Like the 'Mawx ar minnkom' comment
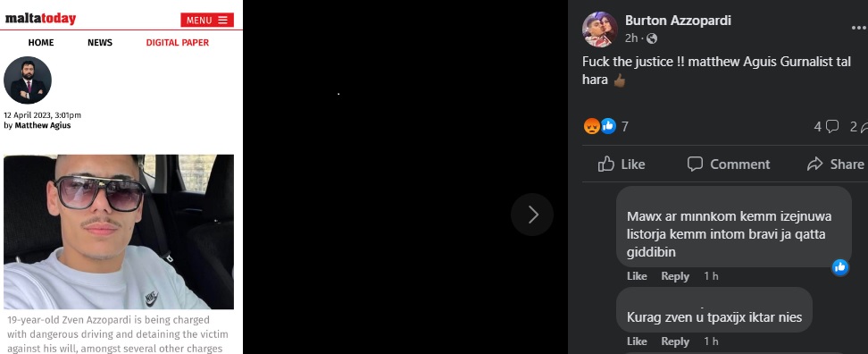Image resolution: width=868 pixels, height=354 pixels. coord(637,276)
